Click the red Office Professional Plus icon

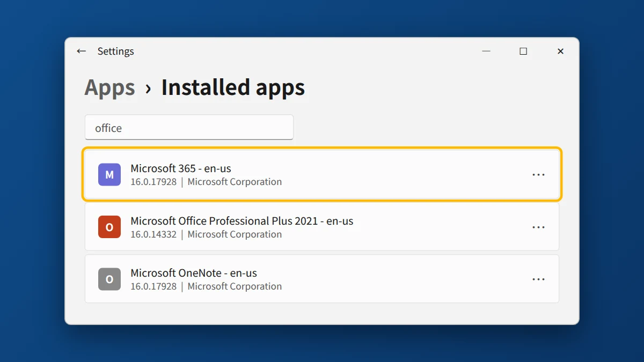tap(109, 227)
